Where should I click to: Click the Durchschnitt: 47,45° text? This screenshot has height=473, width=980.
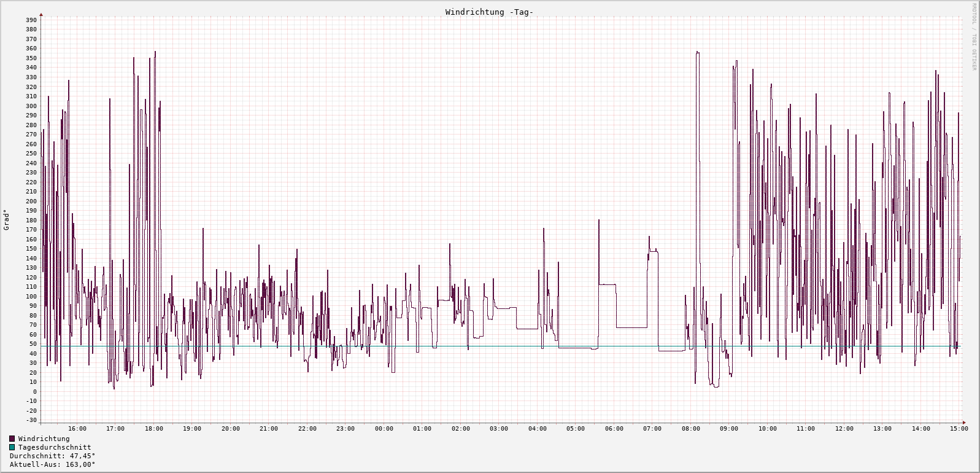52,456
